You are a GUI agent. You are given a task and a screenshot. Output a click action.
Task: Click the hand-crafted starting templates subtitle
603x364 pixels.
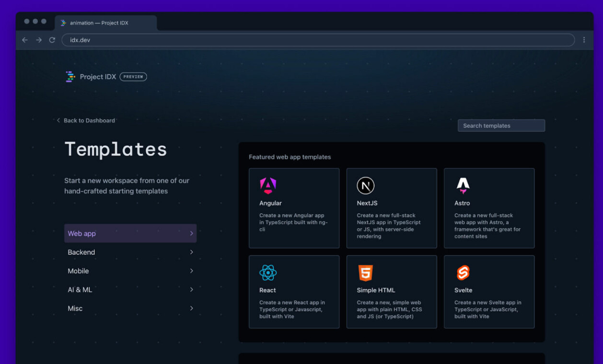[127, 186]
